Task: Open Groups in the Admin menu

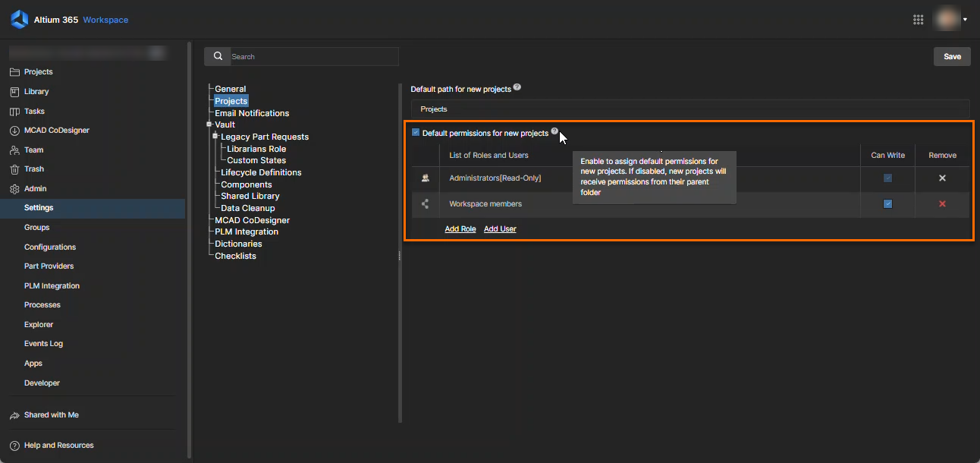Action: [x=36, y=228]
